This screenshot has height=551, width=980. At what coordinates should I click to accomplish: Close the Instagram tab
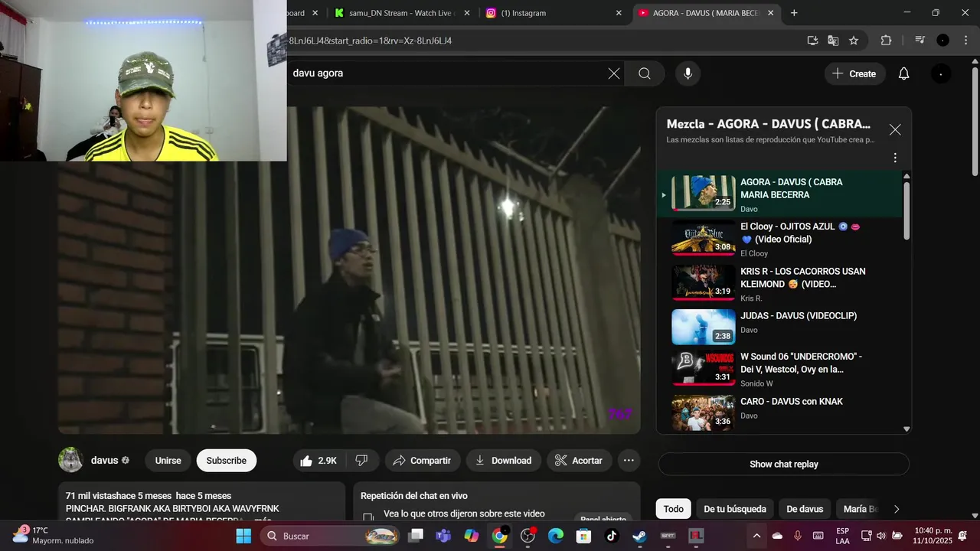(619, 13)
